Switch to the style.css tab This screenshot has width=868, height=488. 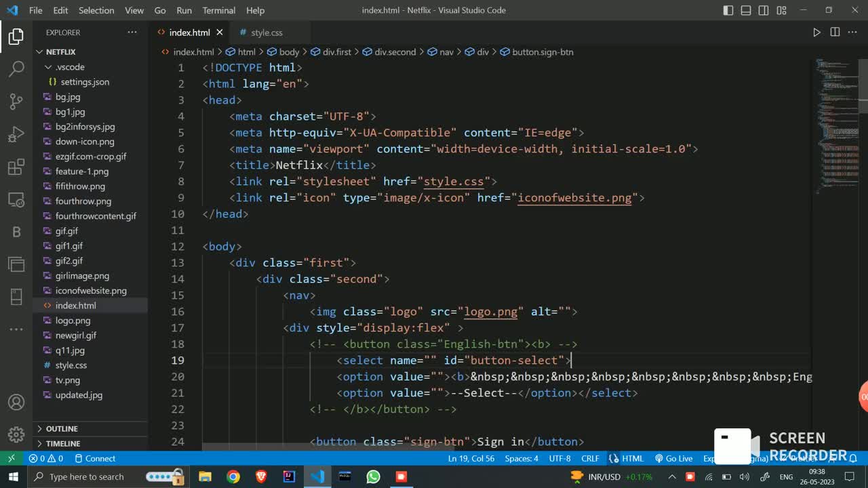tap(267, 33)
